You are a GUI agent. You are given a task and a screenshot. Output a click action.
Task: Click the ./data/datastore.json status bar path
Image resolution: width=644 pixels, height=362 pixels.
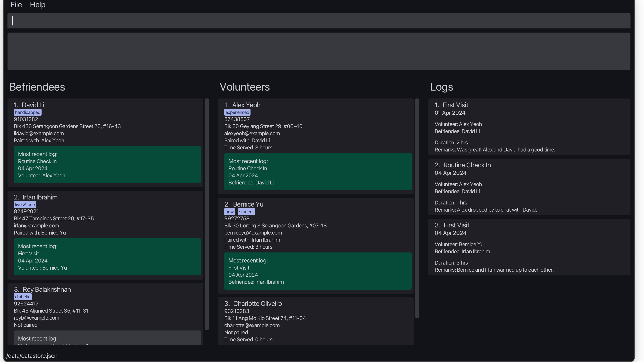(32, 356)
